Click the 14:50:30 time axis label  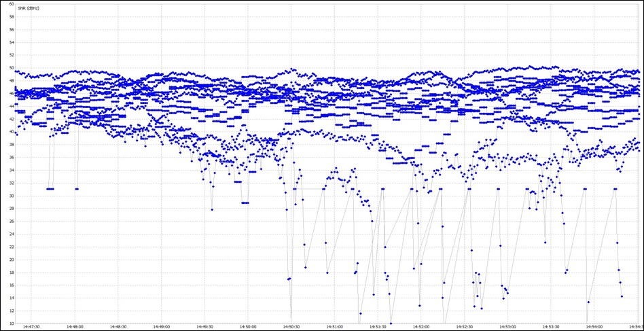click(291, 326)
